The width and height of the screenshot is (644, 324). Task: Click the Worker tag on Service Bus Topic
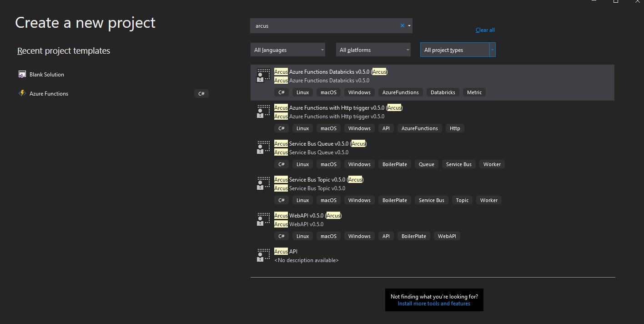coord(489,200)
